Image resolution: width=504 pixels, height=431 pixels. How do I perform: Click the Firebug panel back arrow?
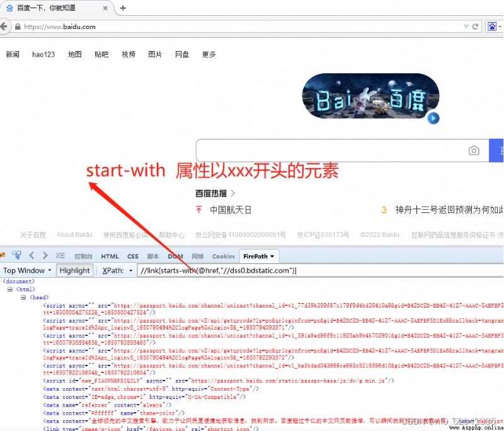pos(31,256)
